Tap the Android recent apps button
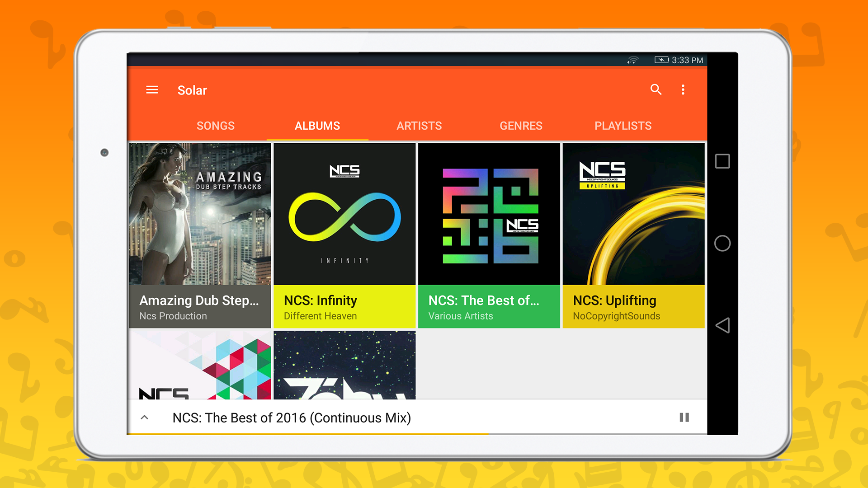The image size is (868, 488). [722, 161]
